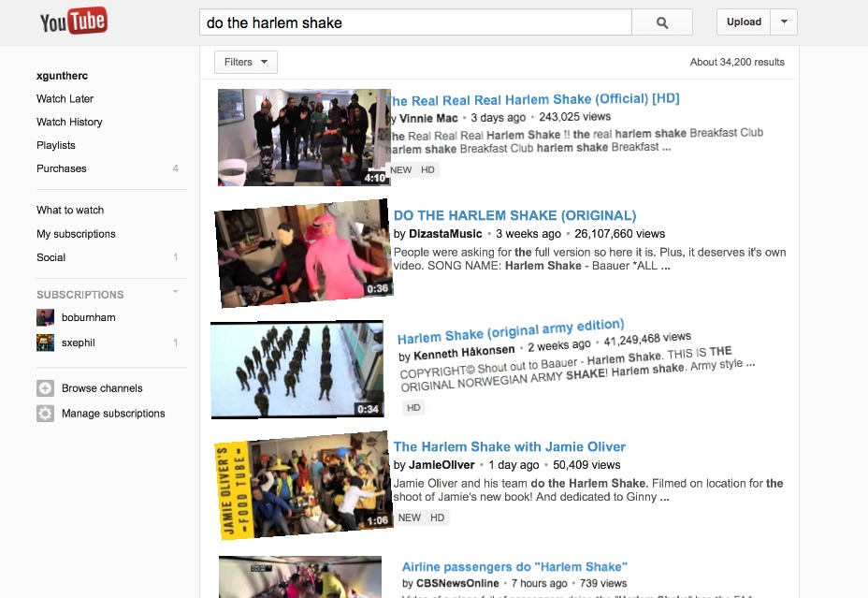Viewport: 868px width, 598px height.
Task: Open Watch History
Action: pyautogui.click(x=69, y=122)
